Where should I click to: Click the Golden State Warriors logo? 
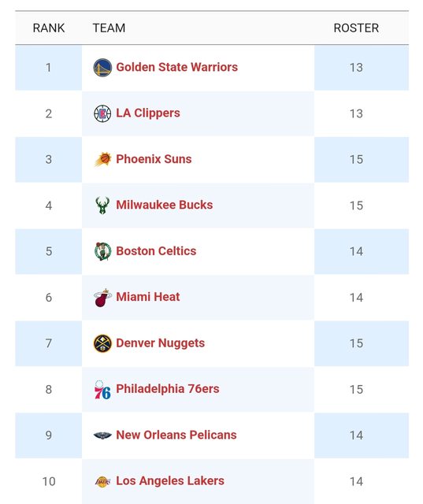point(102,68)
